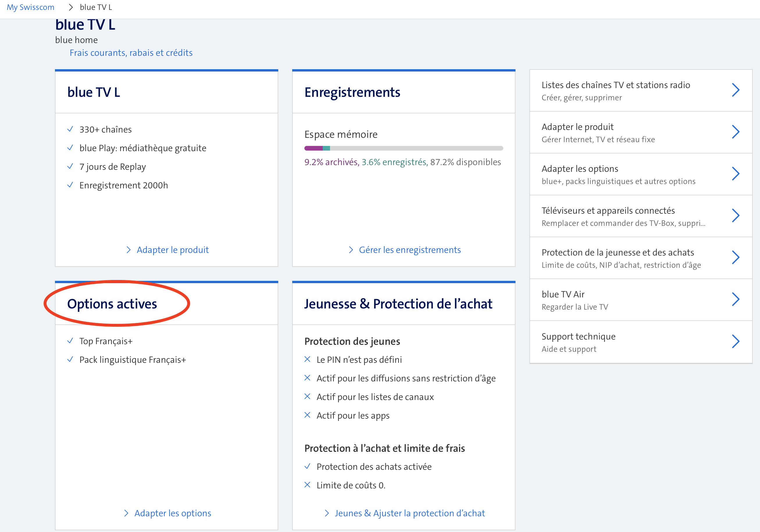Click checkmark beside Protection des achats activée
The height and width of the screenshot is (532, 760).
(307, 466)
